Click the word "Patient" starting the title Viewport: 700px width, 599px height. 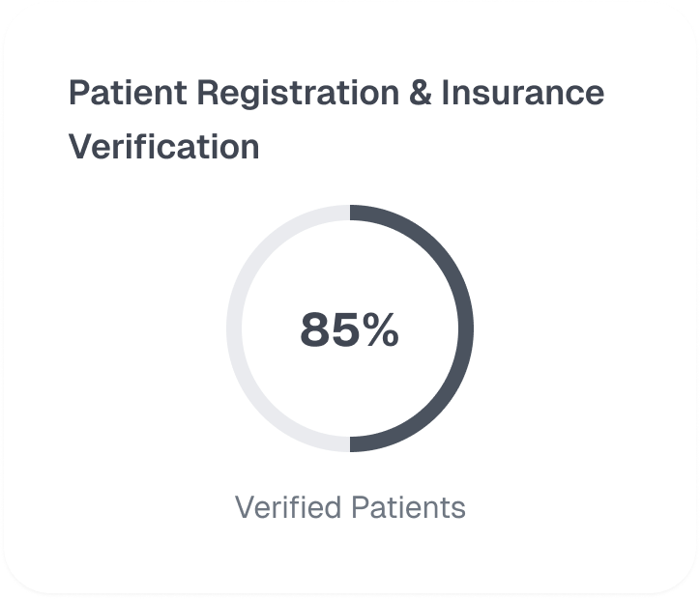(x=127, y=94)
